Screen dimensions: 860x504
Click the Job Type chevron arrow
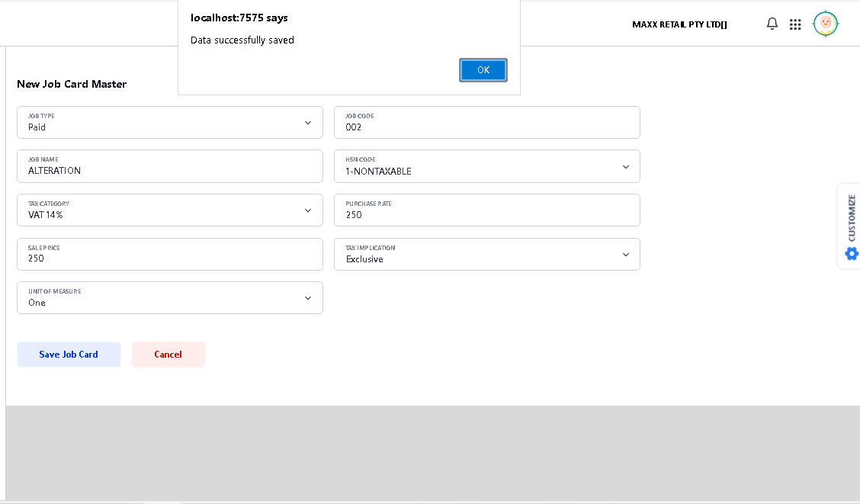pyautogui.click(x=308, y=123)
